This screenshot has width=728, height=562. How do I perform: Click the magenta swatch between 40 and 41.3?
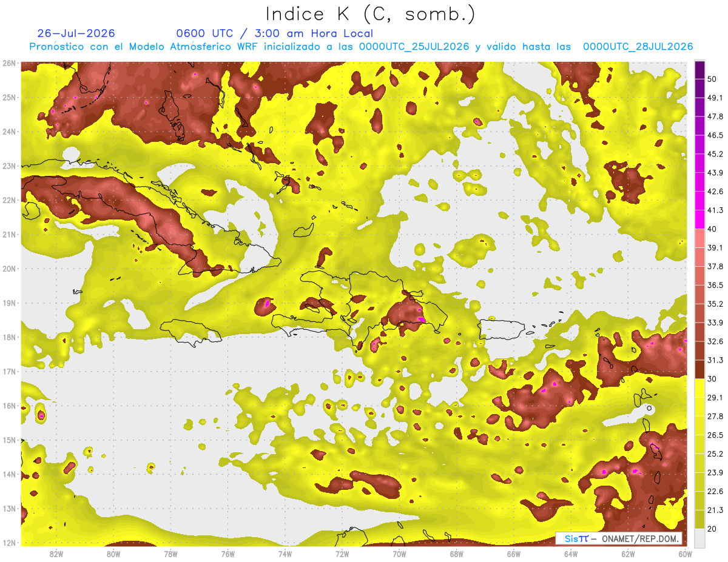699,219
